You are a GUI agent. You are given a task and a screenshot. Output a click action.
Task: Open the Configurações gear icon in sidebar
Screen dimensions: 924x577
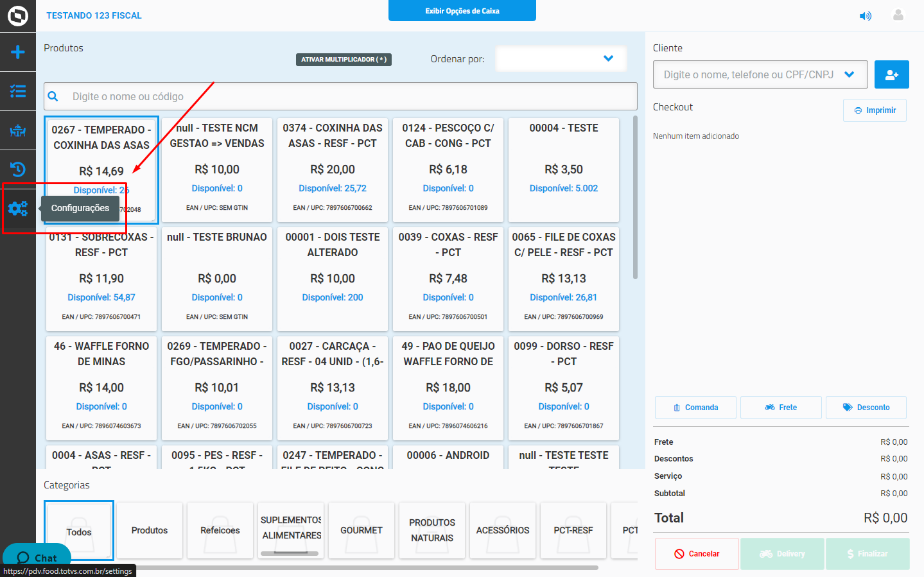coord(18,208)
